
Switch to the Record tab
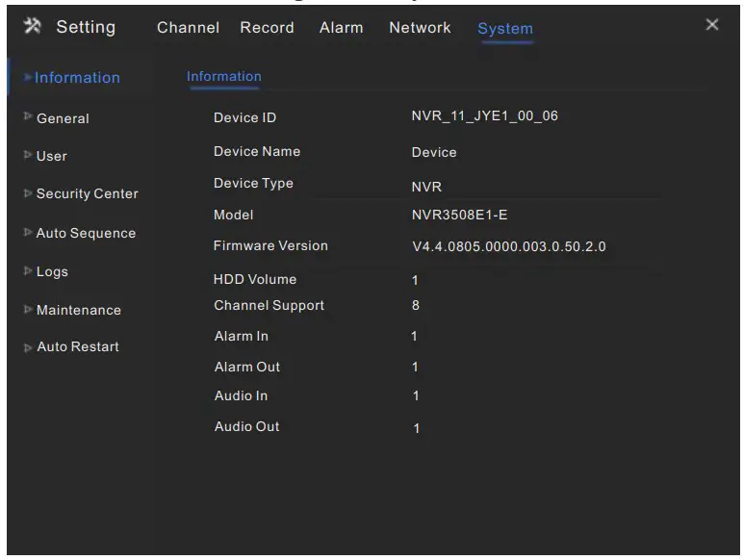point(267,28)
